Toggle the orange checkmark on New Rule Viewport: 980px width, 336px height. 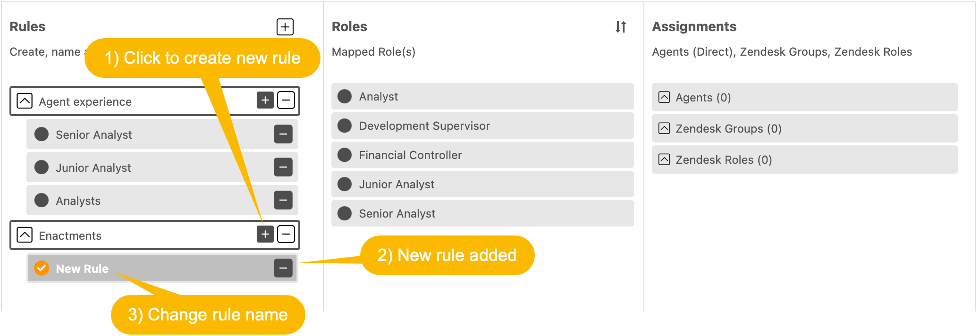tap(42, 268)
